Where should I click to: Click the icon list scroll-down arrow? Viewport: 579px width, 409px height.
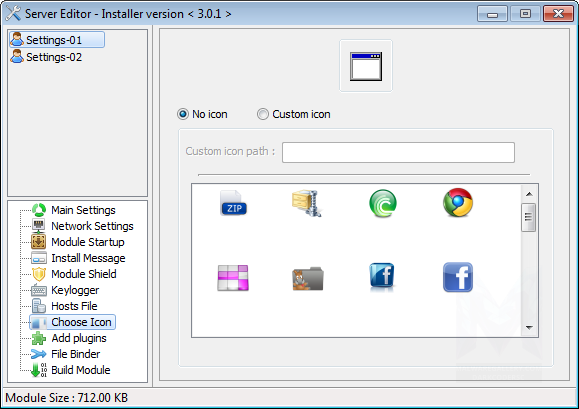click(x=529, y=327)
